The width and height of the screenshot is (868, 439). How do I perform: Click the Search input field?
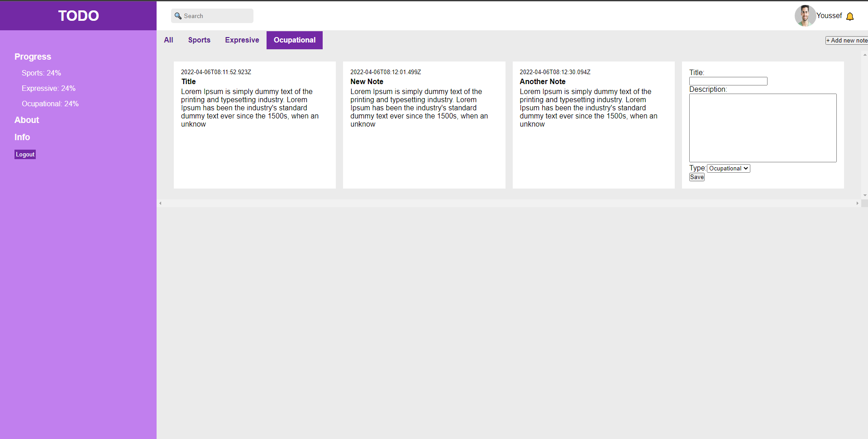click(212, 16)
